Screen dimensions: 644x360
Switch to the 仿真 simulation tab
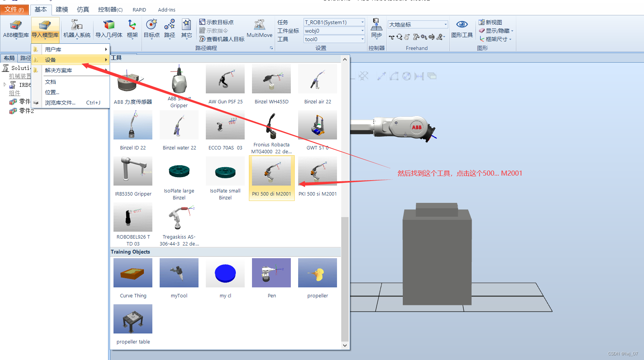click(83, 10)
